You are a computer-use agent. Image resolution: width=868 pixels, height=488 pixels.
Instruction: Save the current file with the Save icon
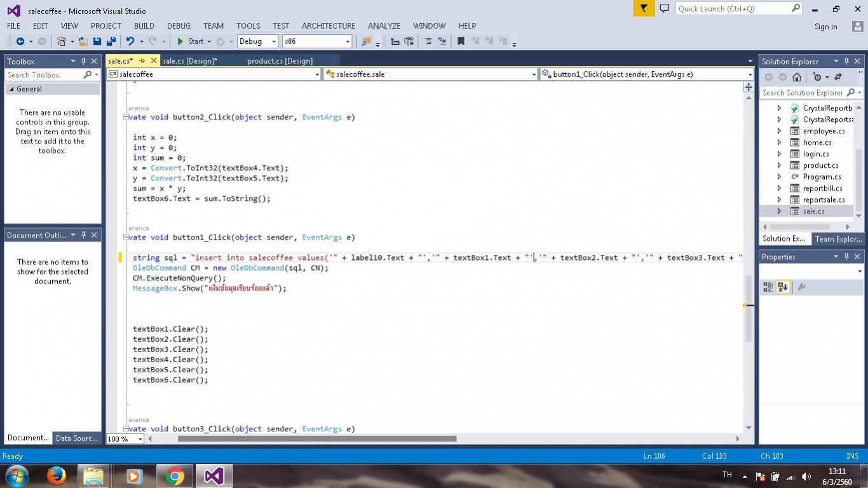(x=97, y=41)
